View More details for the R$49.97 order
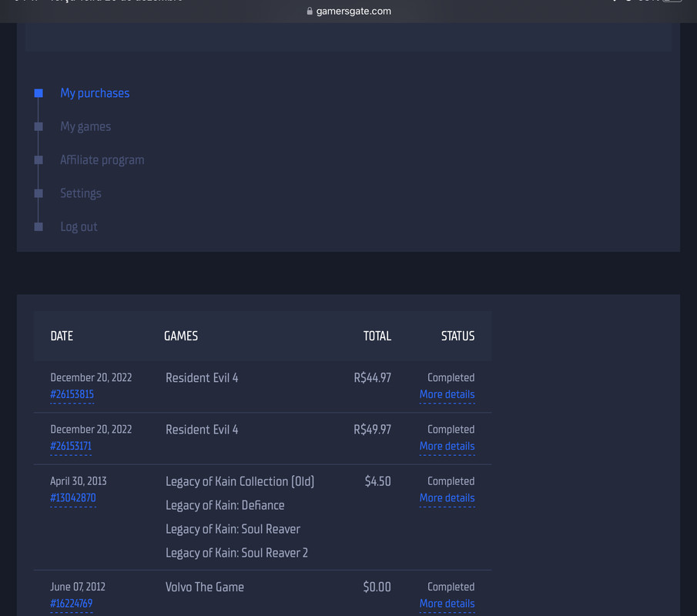 pos(447,446)
